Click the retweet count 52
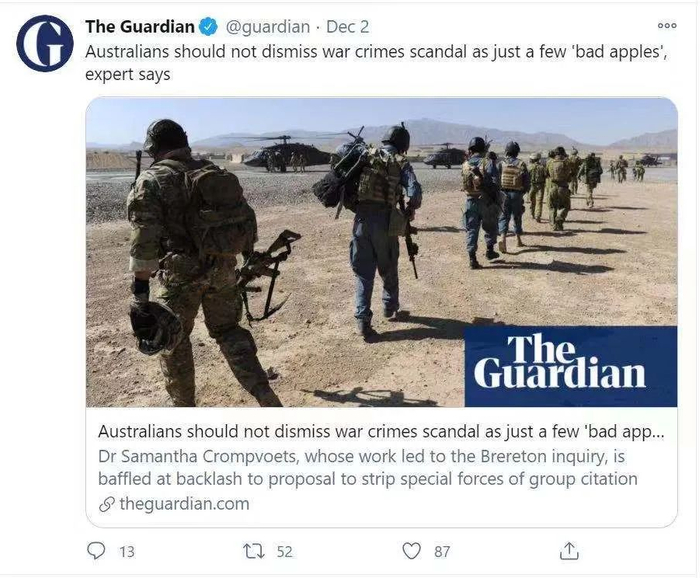700x578 pixels. coord(284,552)
